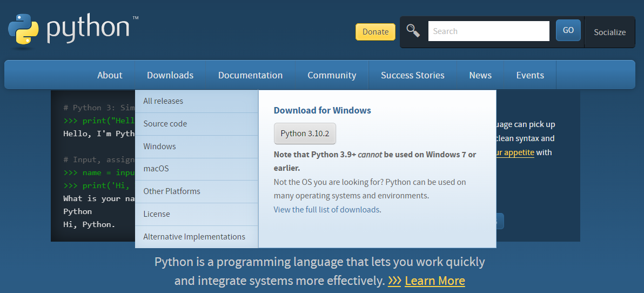Select Other Platforms in Downloads dropdown
644x293 pixels.
coord(196,191)
